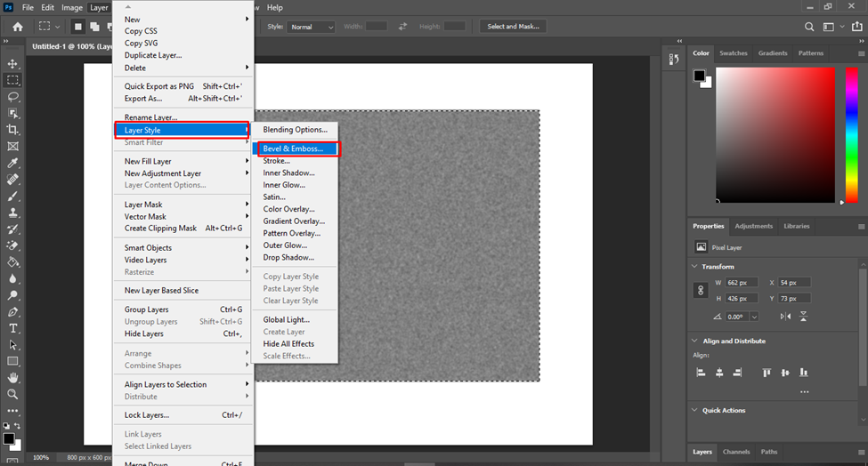Select the Brush tool
Viewport: 868px width, 466px height.
[x=12, y=197]
